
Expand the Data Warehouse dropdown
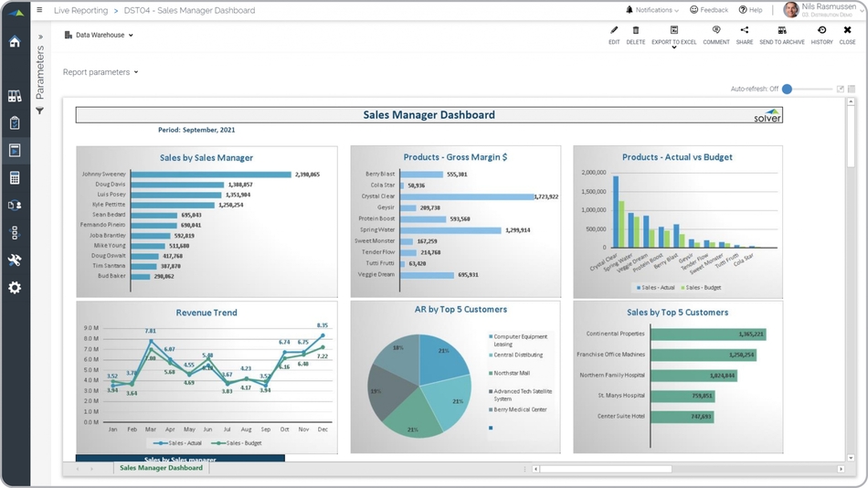100,36
